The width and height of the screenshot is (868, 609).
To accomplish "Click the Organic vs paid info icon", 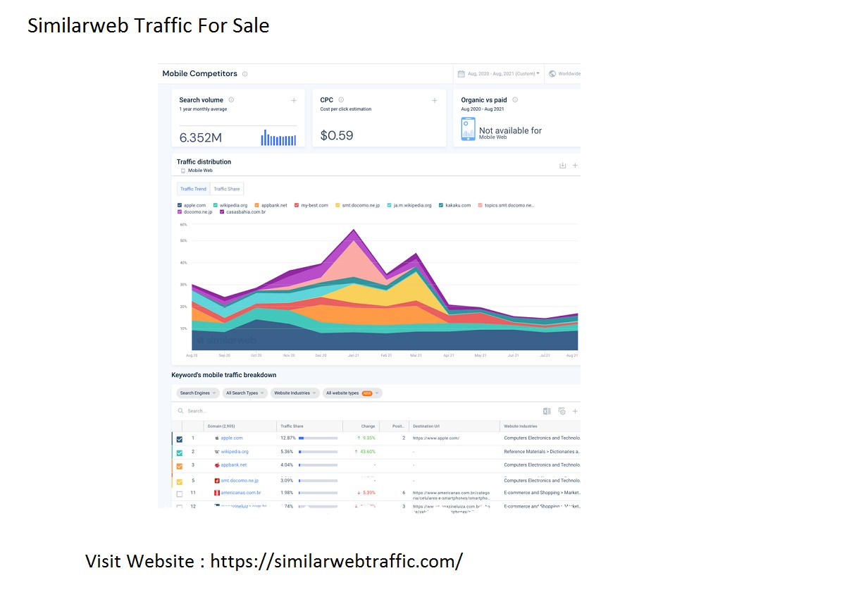I will point(515,100).
